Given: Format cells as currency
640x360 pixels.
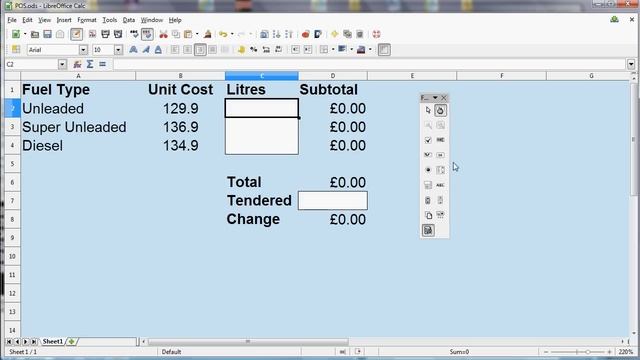Looking at the screenshot, I should coord(241,50).
